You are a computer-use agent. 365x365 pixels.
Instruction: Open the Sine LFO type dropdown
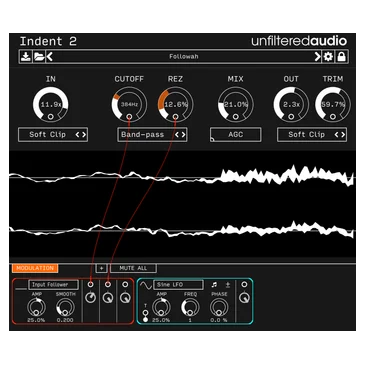coord(178,285)
